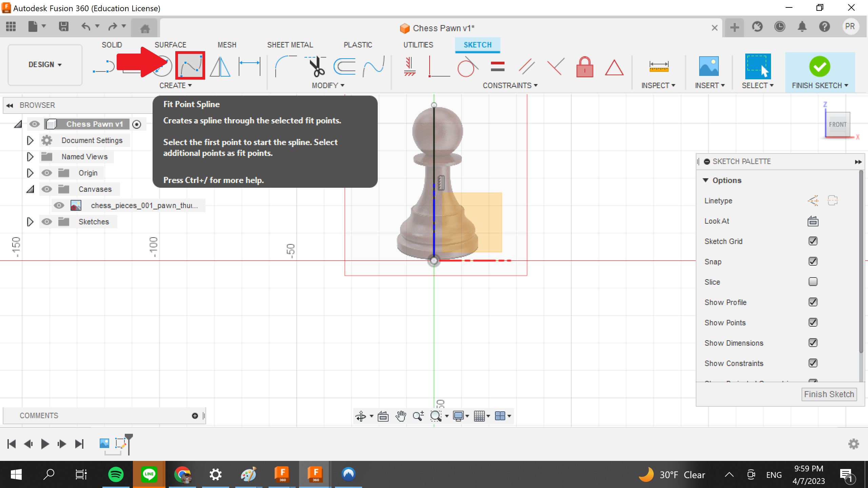Launch Spotify from the taskbar
The width and height of the screenshot is (868, 488).
tap(115, 474)
